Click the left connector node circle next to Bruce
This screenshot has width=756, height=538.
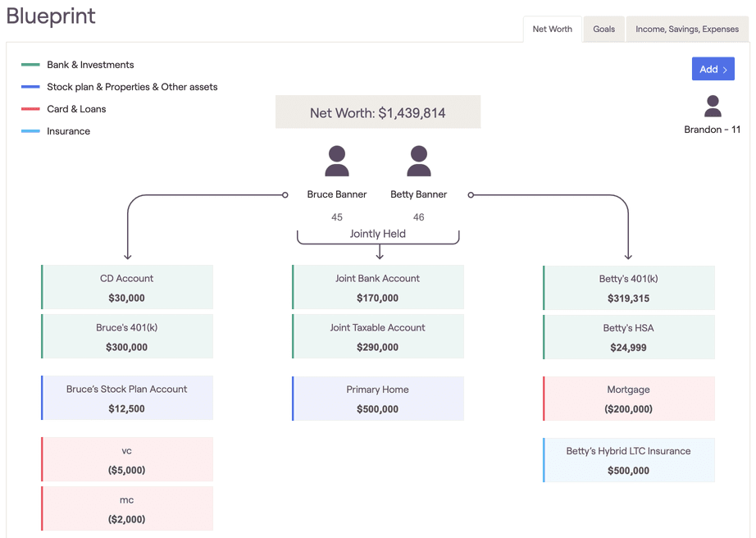pyautogui.click(x=285, y=195)
